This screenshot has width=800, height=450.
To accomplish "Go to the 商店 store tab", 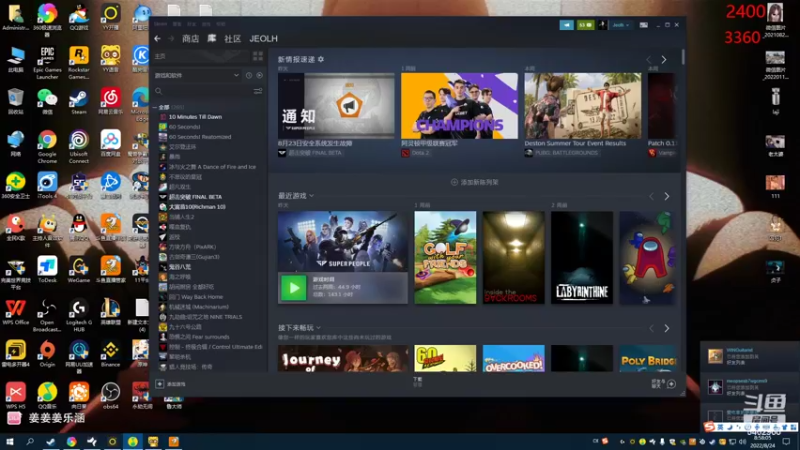I will pyautogui.click(x=190, y=39).
